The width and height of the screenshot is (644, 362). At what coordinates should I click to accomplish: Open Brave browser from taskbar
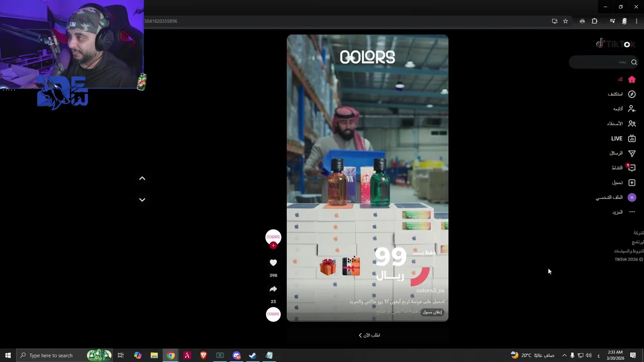pos(203,355)
